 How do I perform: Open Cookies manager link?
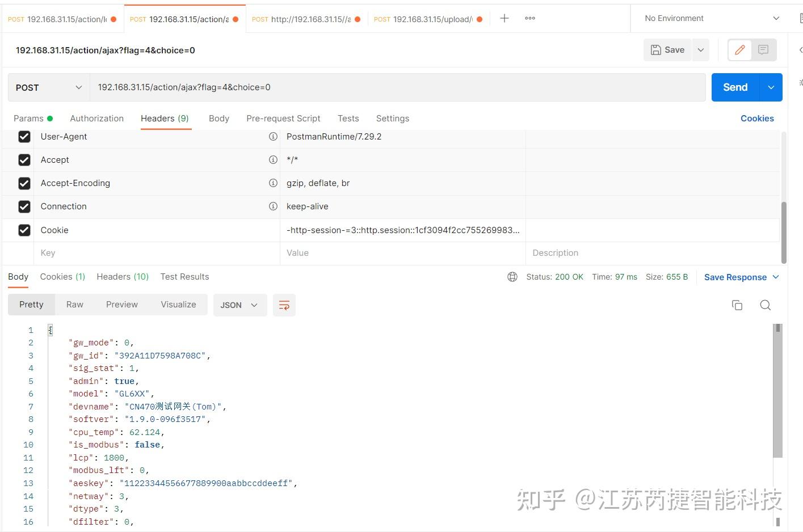tap(757, 118)
